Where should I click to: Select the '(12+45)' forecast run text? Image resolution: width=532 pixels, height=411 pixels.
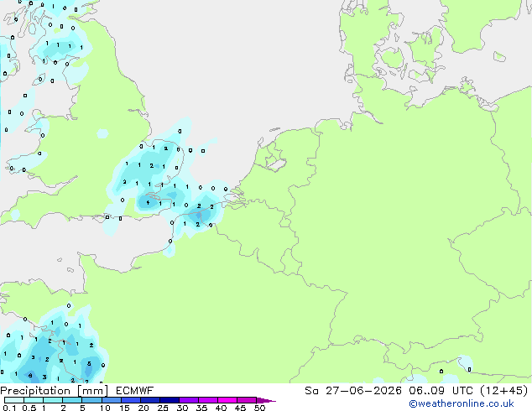pyautogui.click(x=504, y=391)
